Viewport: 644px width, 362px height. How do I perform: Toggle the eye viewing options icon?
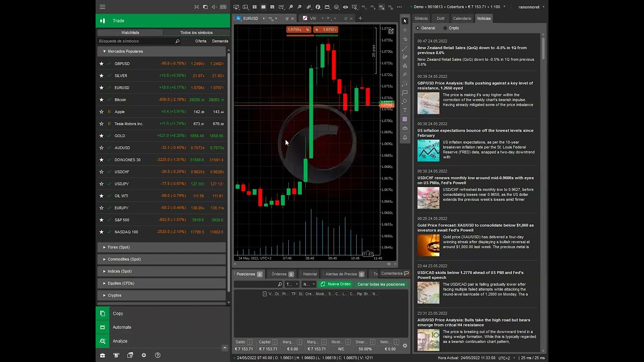(346, 7)
